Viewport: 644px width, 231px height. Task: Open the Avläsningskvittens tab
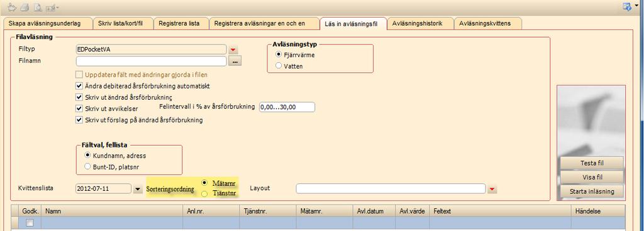488,24
